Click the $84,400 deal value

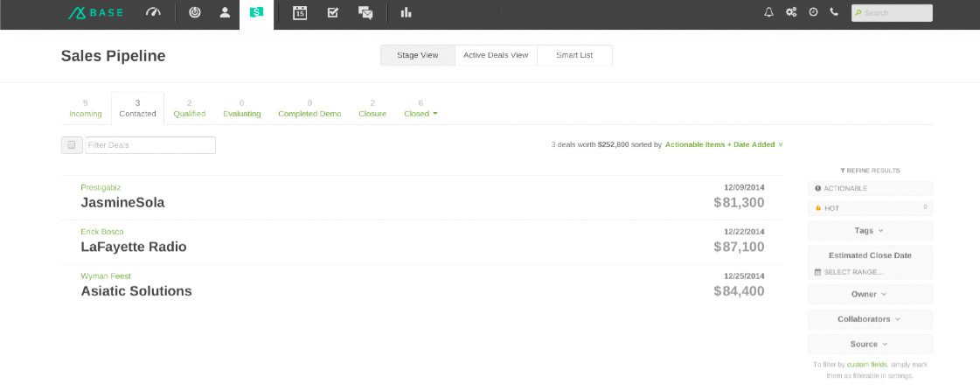point(739,291)
